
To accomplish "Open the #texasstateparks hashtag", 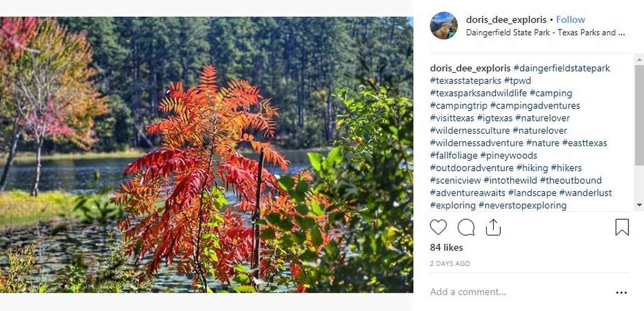I will pos(466,81).
